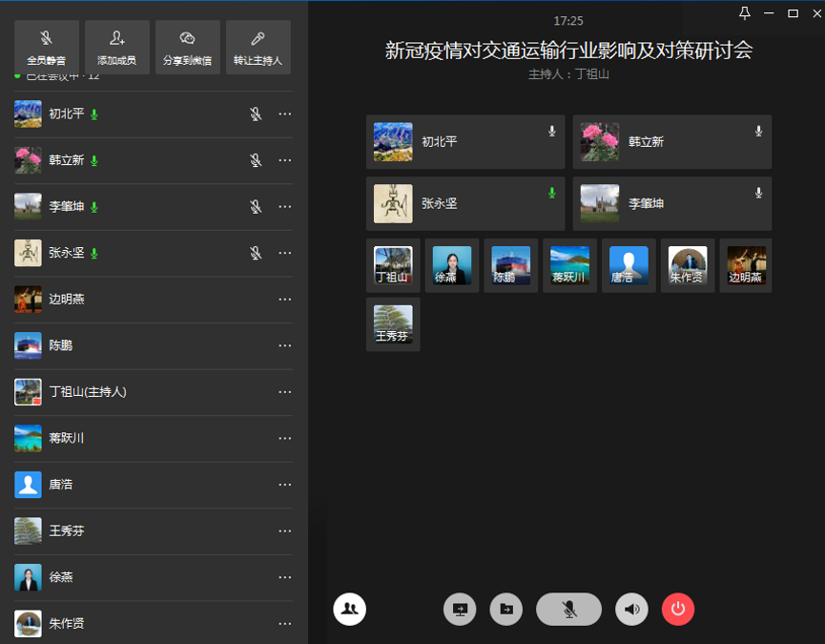Image resolution: width=825 pixels, height=644 pixels.
Task: Expand the three-dot menu for 唐浩
Action: 284,485
